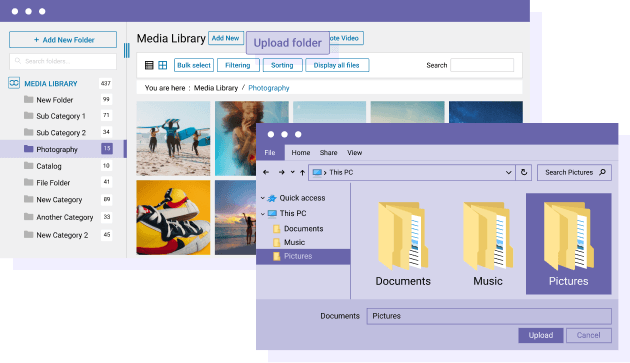Switch to list view icon in Media Library

click(x=149, y=65)
